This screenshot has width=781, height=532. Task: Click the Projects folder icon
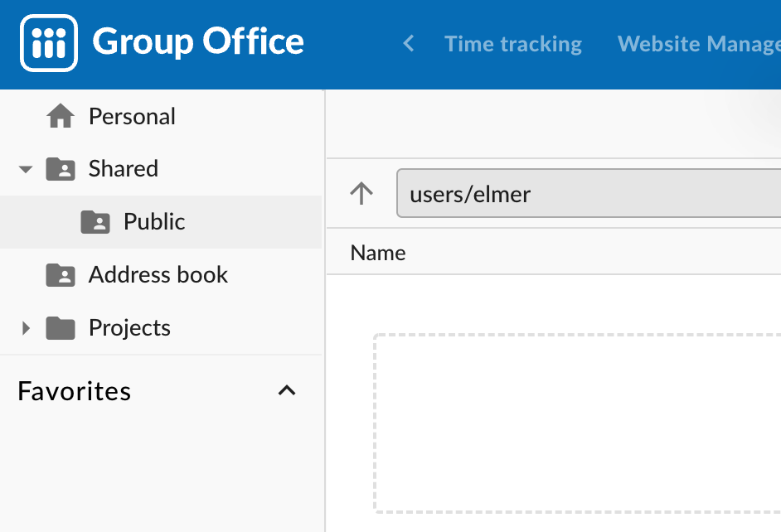(x=61, y=328)
